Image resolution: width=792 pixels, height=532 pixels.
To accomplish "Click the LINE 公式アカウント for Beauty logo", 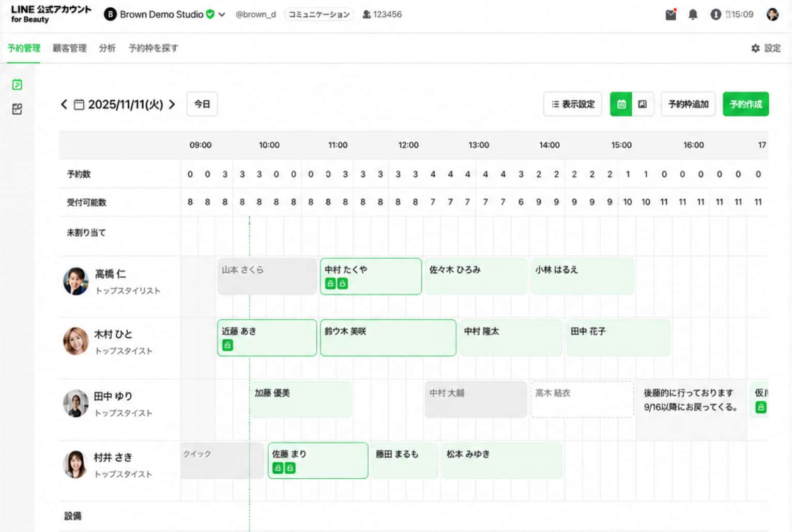I will click(x=51, y=14).
